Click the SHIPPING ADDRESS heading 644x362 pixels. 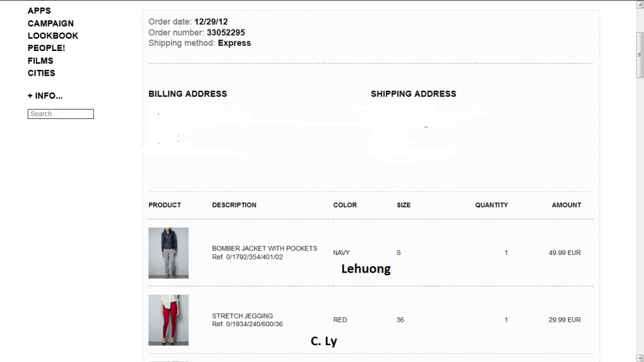[x=413, y=94]
